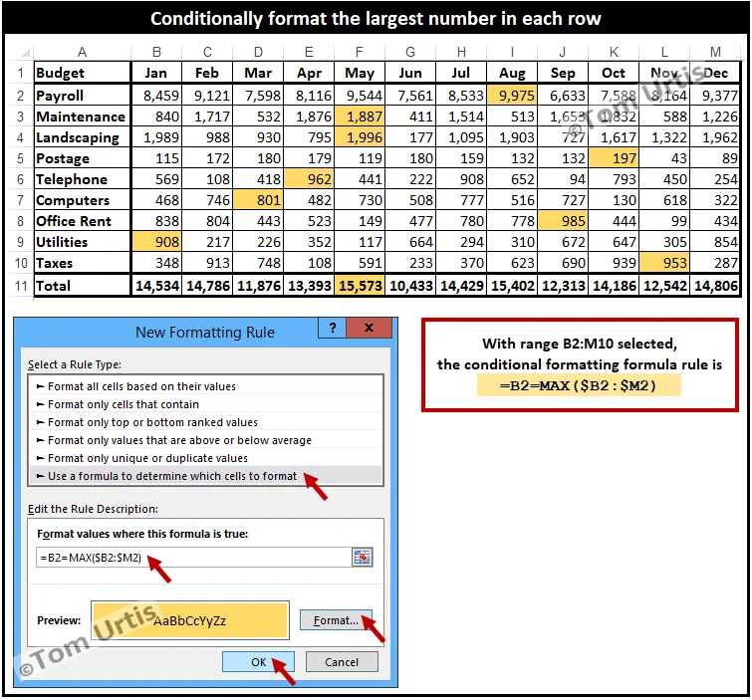Open the Format... button options
The image size is (752, 700).
[x=336, y=620]
